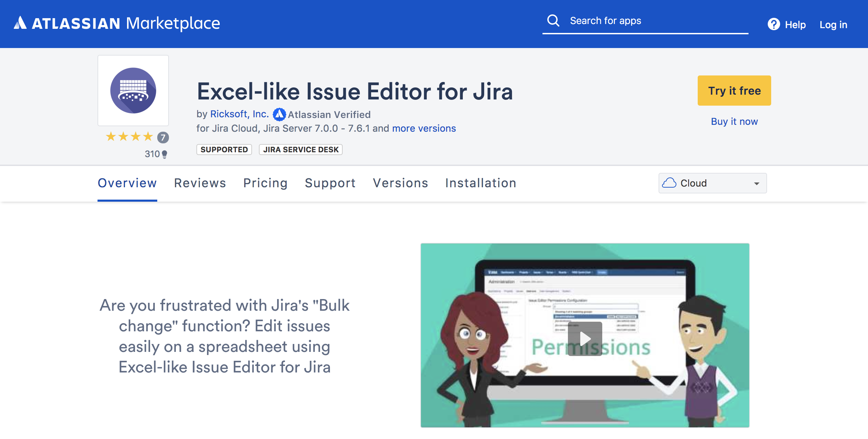Click the review count badge 7
This screenshot has height=439, width=868.
click(163, 138)
